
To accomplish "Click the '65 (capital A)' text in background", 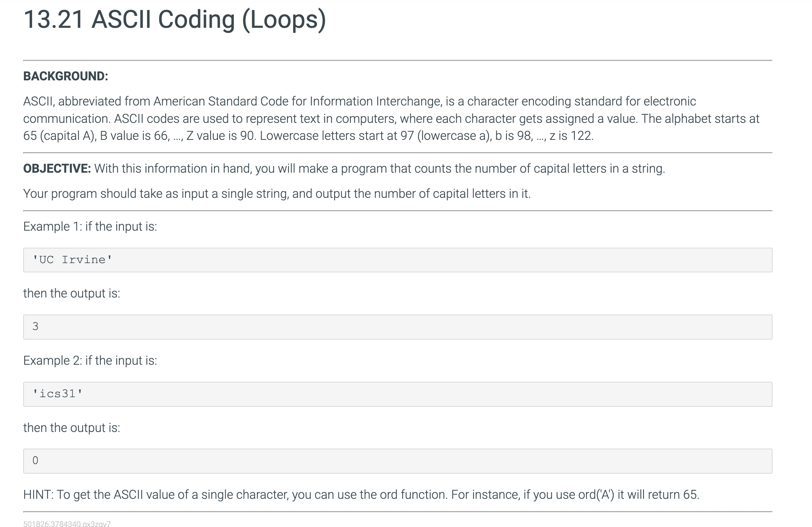I will tap(59, 136).
